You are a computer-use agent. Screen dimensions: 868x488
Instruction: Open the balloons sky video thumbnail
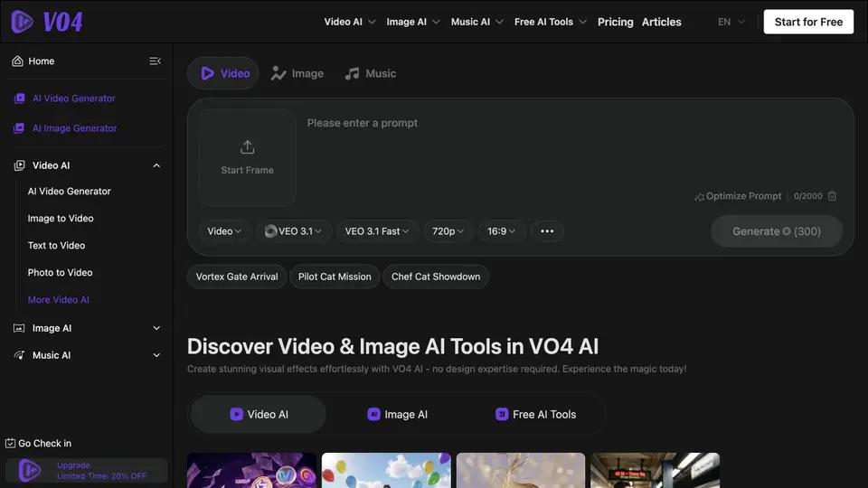(x=386, y=470)
